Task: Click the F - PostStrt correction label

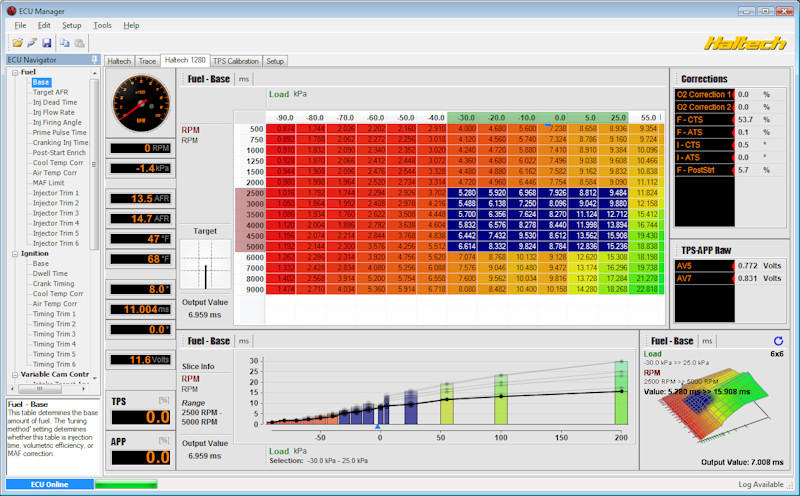Action: [704, 170]
